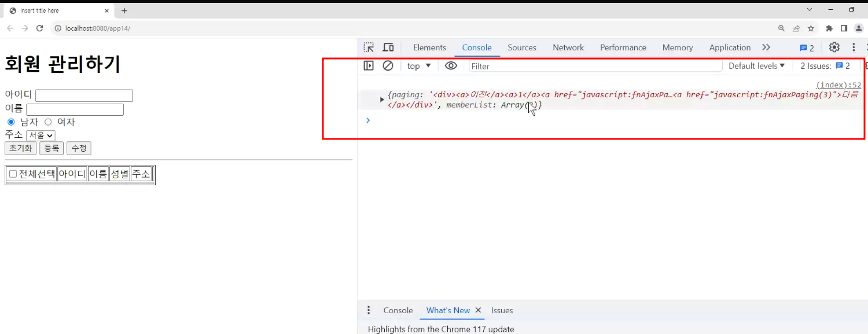The image size is (868, 334).
Task: Open the 2 Issues link in console toolbar
Action: [825, 66]
